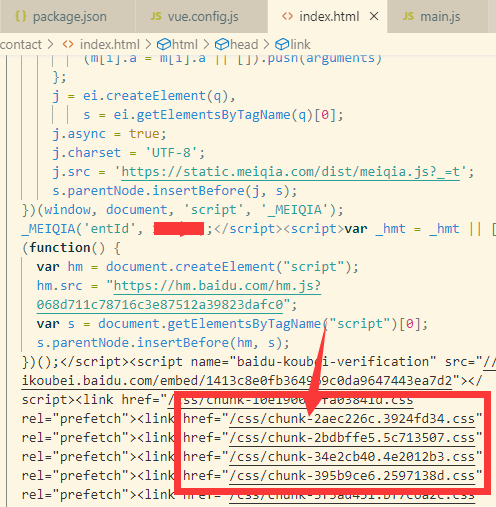This screenshot has height=507, width=496.
Task: Open link chunk-2bdbffe5.5c713507.css
Action: coord(352,438)
